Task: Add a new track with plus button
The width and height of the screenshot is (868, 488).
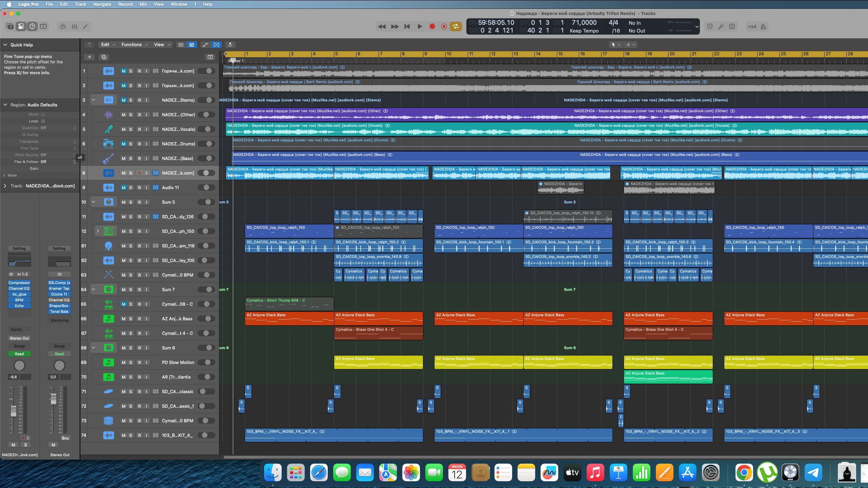Action: click(89, 57)
